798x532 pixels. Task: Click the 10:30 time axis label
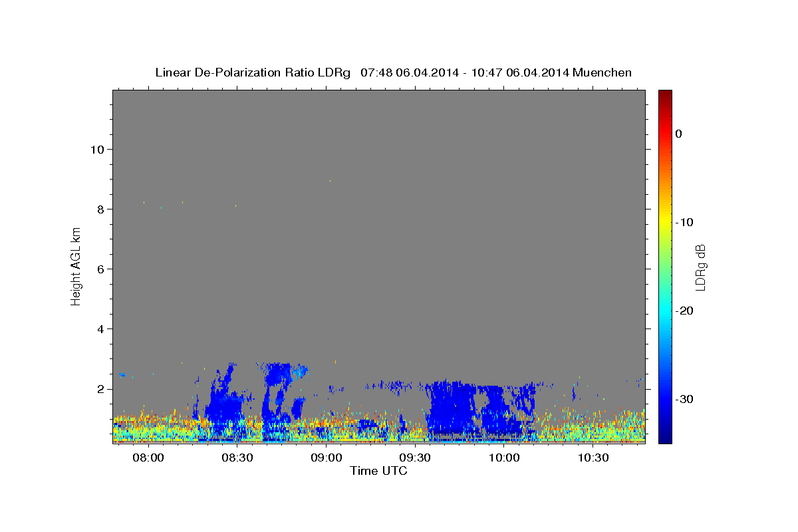coord(593,458)
